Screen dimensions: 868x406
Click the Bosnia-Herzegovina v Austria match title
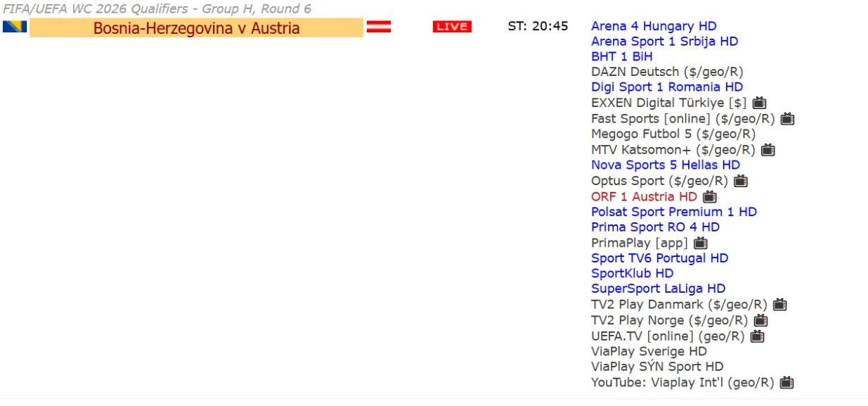click(197, 28)
